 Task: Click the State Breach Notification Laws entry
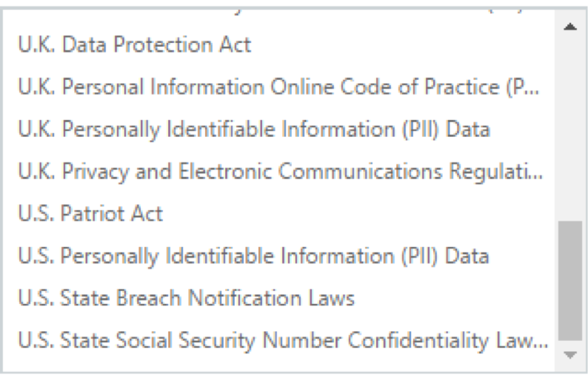coord(185,299)
